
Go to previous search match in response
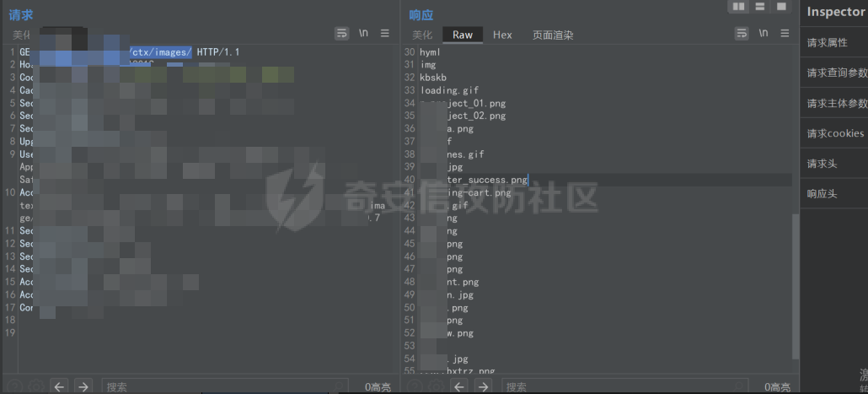459,386
